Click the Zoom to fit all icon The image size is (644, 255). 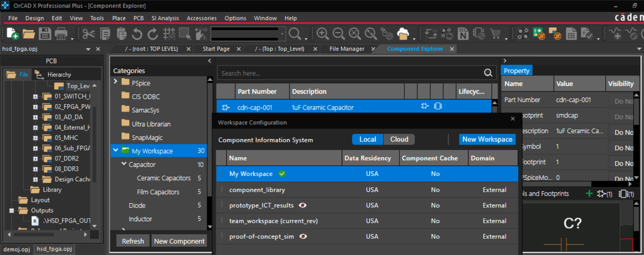371,34
